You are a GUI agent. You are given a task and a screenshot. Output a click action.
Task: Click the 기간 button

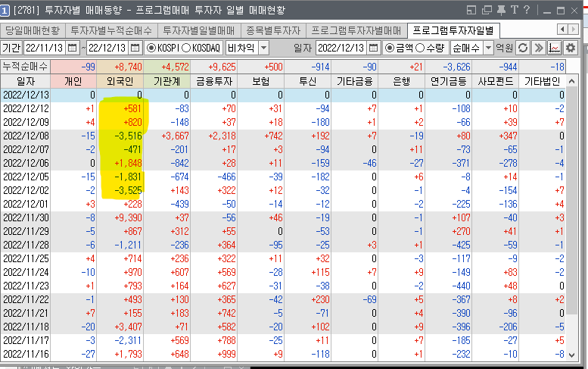pyautogui.click(x=11, y=48)
